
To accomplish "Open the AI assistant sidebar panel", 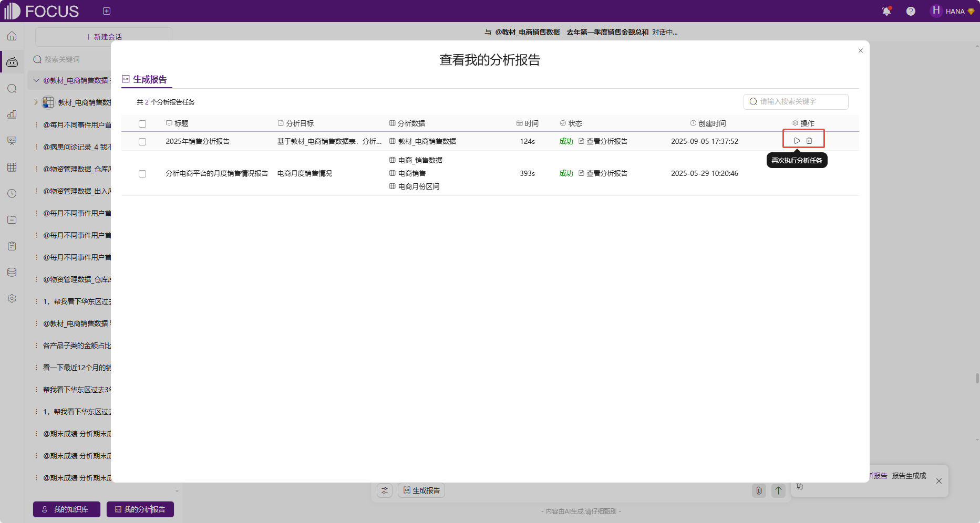I will pos(12,61).
